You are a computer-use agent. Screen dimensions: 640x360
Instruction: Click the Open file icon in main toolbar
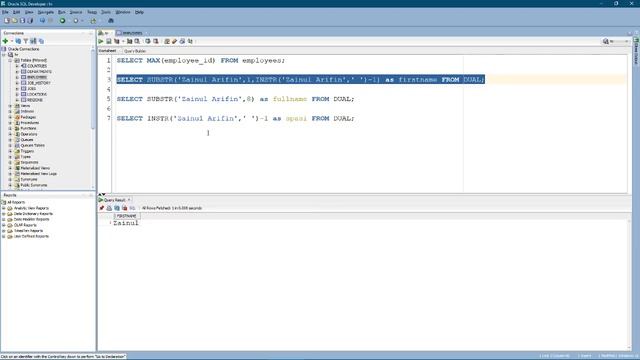pyautogui.click(x=15, y=21)
